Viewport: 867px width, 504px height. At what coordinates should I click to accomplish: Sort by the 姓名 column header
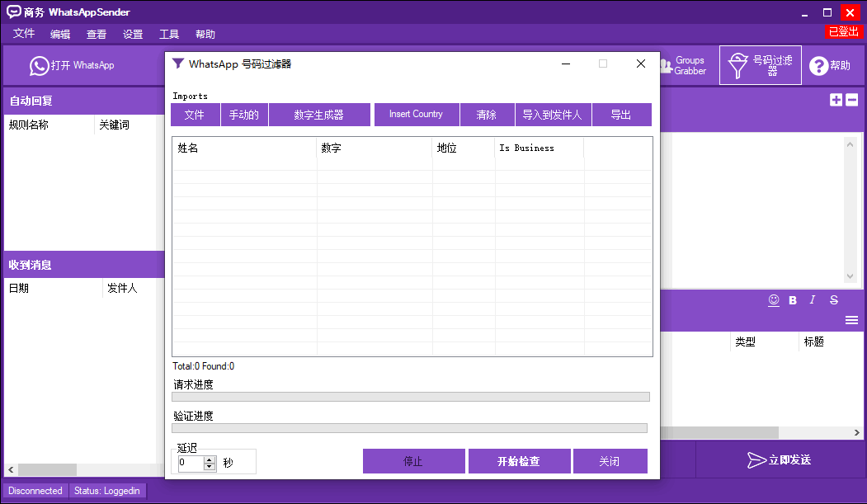pyautogui.click(x=244, y=148)
